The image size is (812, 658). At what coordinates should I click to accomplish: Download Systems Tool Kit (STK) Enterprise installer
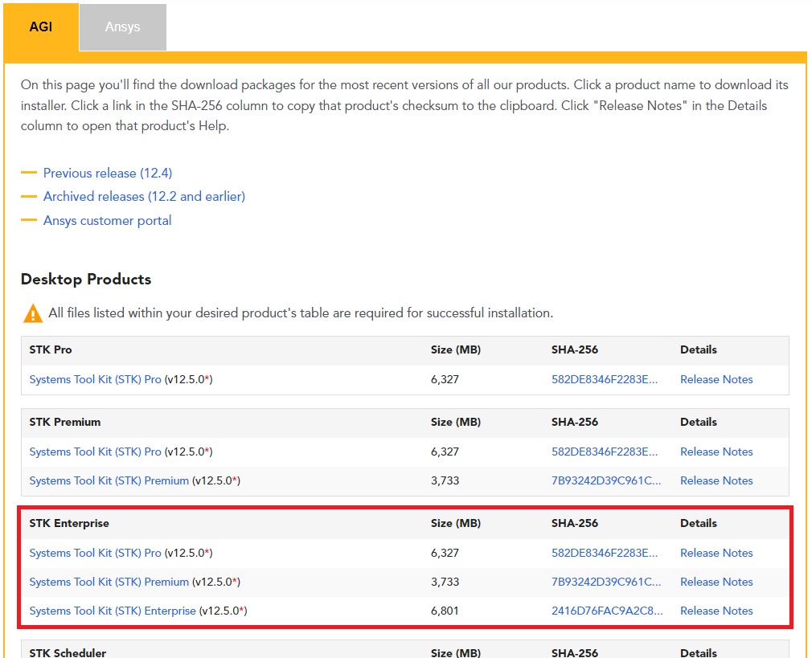[113, 611]
